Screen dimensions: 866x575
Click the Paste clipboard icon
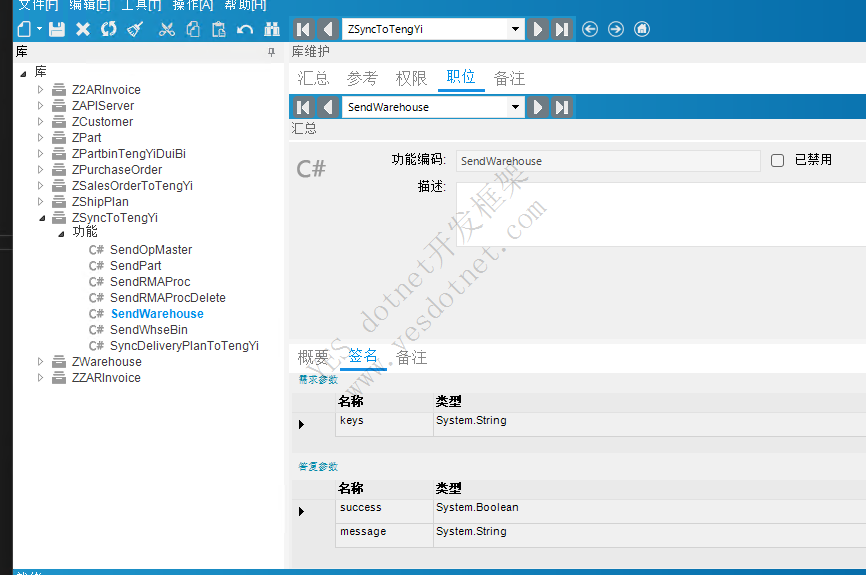tap(219, 29)
